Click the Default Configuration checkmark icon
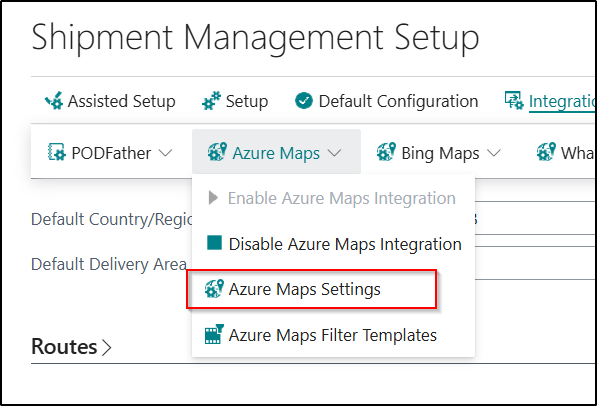 [304, 101]
